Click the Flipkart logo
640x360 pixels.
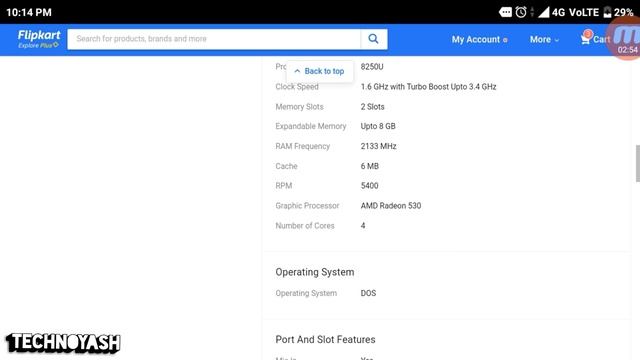click(x=39, y=35)
